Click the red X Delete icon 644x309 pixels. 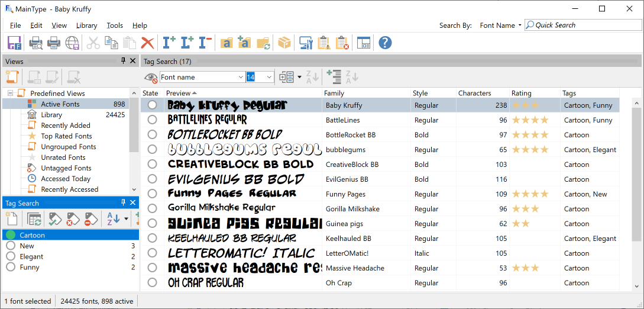147,43
